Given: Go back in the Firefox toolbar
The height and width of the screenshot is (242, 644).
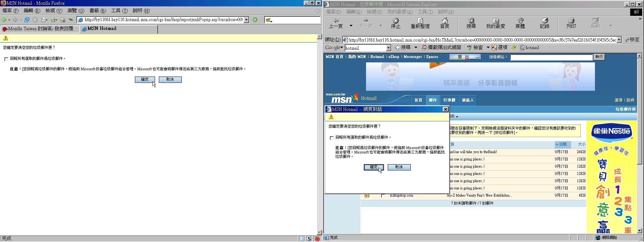Looking at the screenshot, I should pyautogui.click(x=4, y=20).
